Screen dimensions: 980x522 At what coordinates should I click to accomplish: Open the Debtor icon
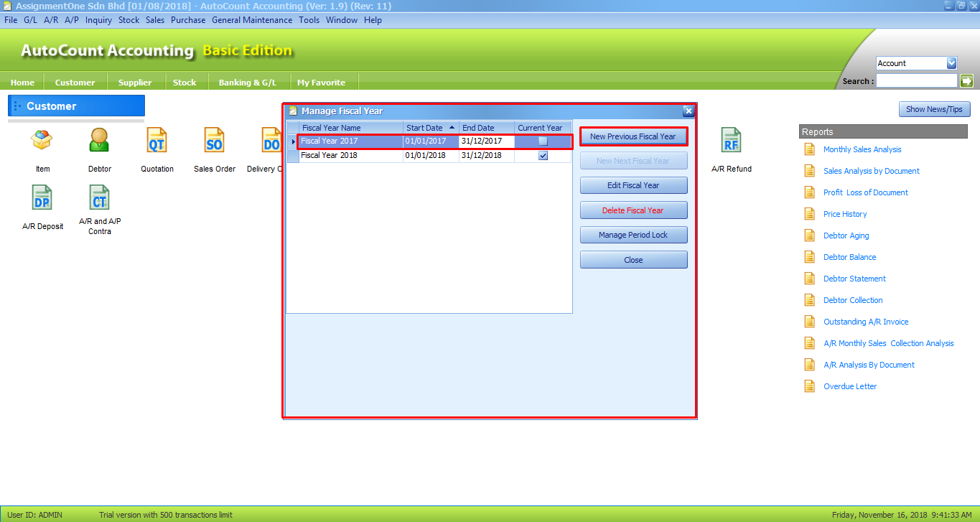[99, 140]
